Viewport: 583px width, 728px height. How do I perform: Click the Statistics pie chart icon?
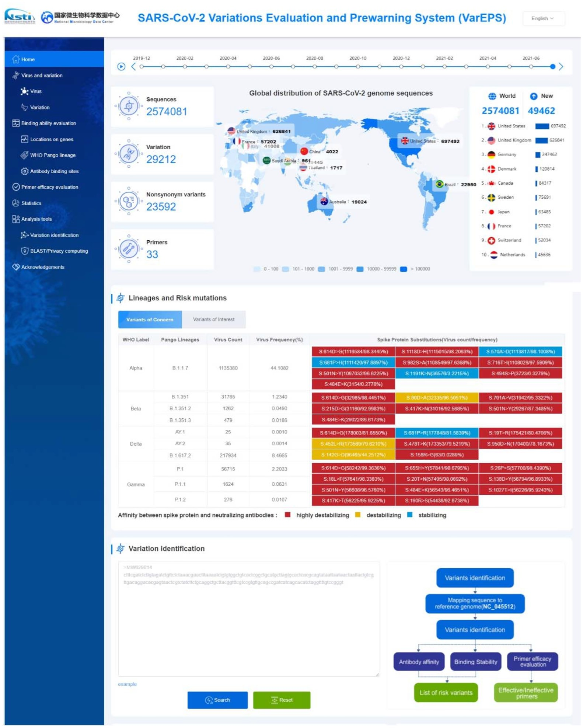[x=15, y=203]
